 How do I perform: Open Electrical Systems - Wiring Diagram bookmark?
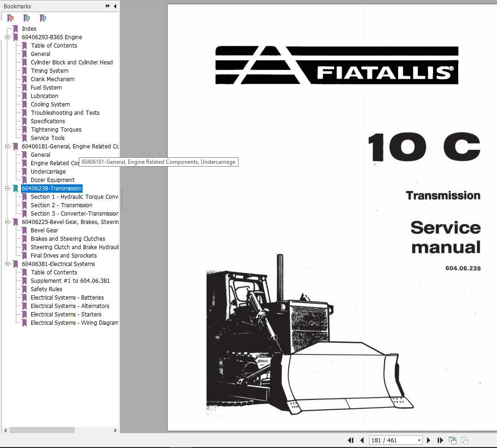(75, 323)
